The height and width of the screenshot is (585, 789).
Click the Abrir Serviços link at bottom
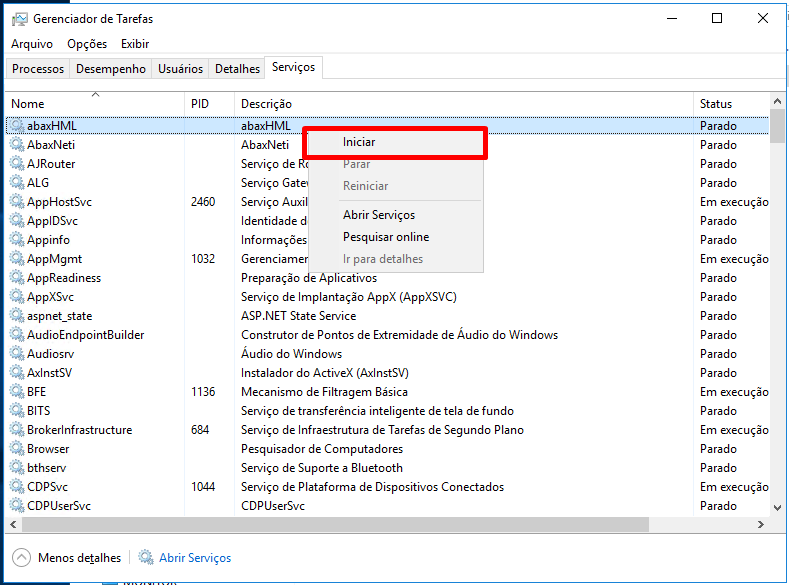point(195,558)
